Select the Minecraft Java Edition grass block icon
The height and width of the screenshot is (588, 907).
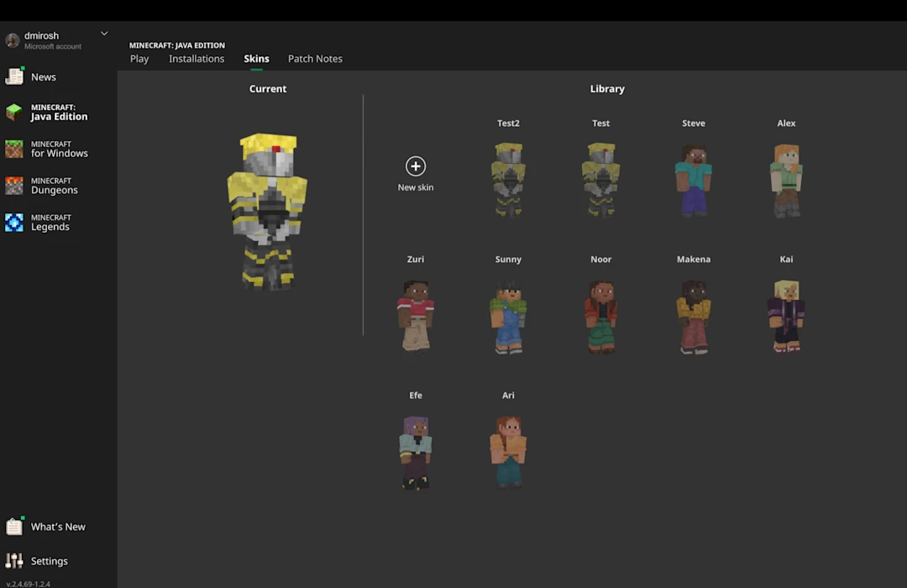pos(14,112)
